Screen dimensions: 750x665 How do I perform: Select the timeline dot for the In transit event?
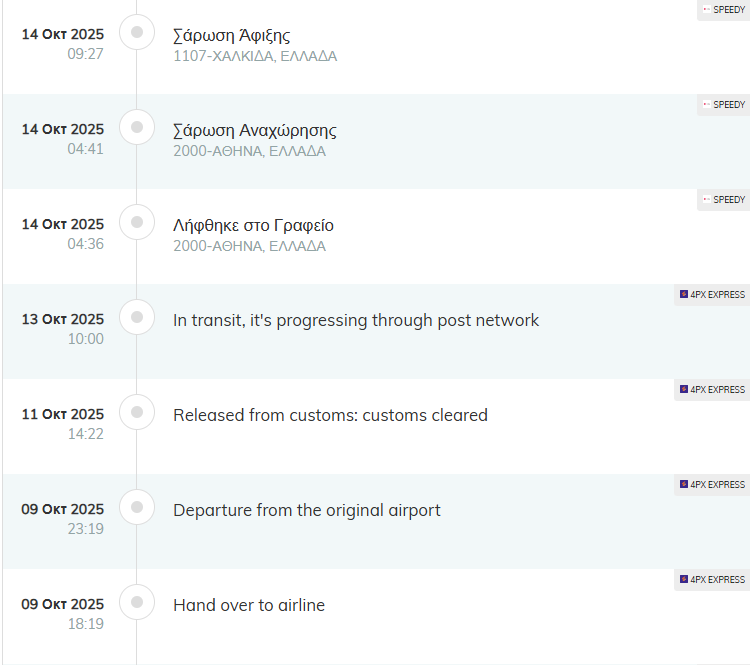[137, 318]
